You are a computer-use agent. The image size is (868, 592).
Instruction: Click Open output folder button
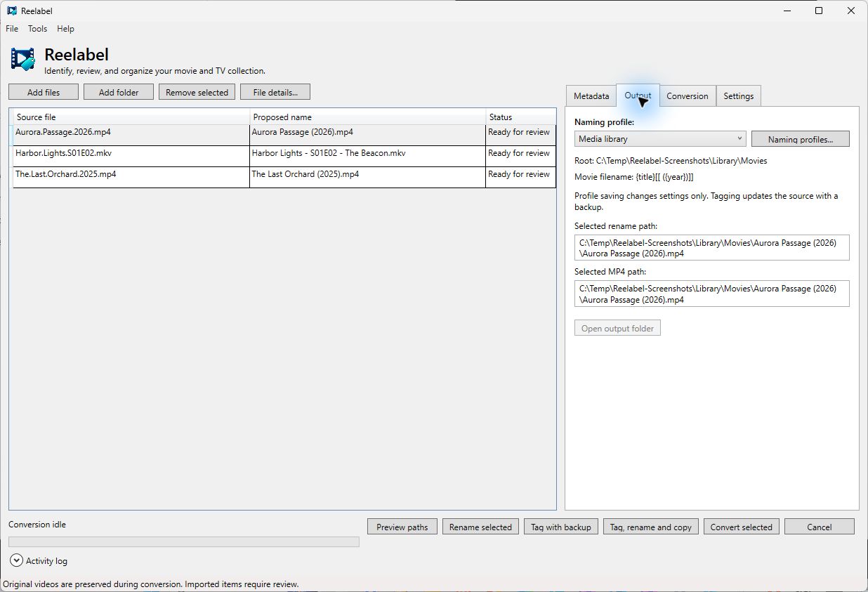[617, 328]
